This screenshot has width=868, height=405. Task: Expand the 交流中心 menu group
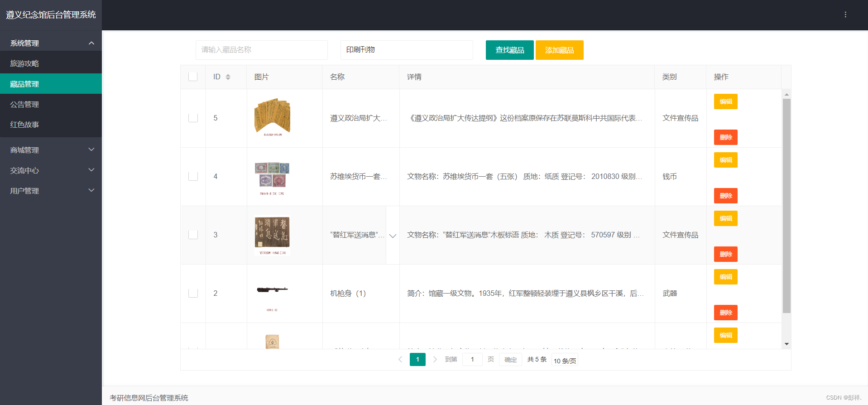(51, 170)
